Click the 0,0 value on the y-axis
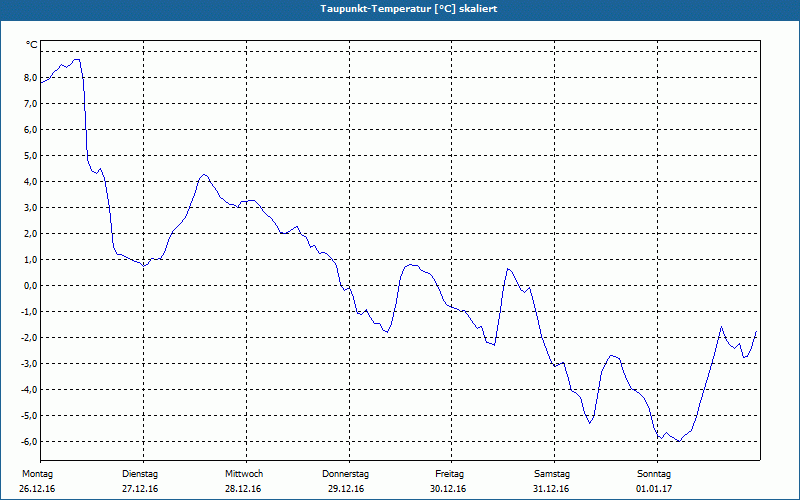 point(30,286)
